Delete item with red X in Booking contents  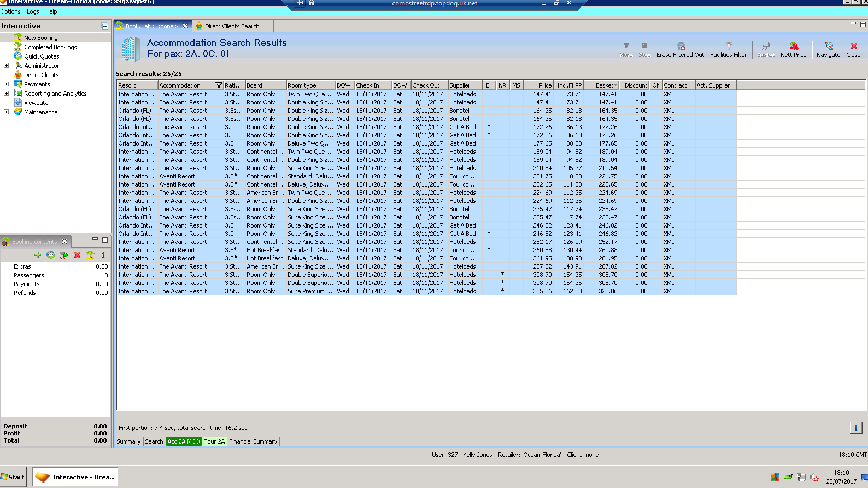77,255
